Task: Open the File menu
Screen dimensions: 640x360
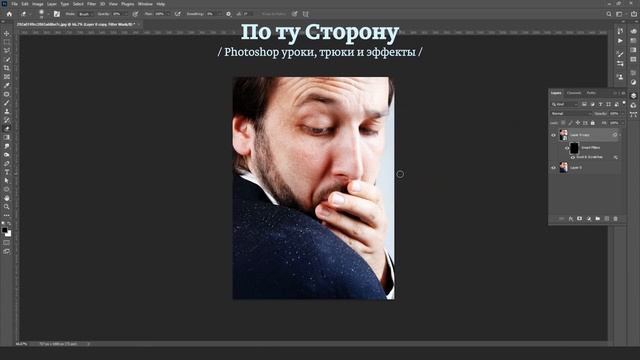Action: tap(14, 4)
